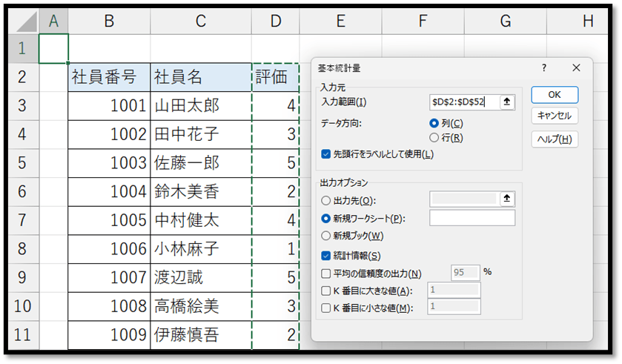Click the 新規ワークシート name text field
This screenshot has height=364, width=622.
pyautogui.click(x=472, y=218)
